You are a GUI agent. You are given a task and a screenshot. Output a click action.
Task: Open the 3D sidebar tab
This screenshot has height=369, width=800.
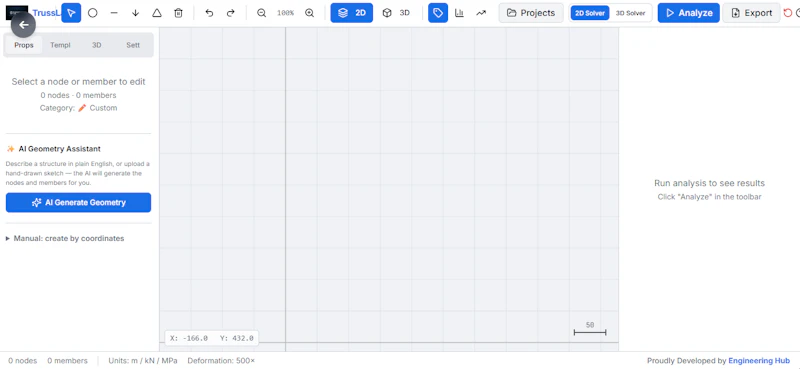click(96, 45)
